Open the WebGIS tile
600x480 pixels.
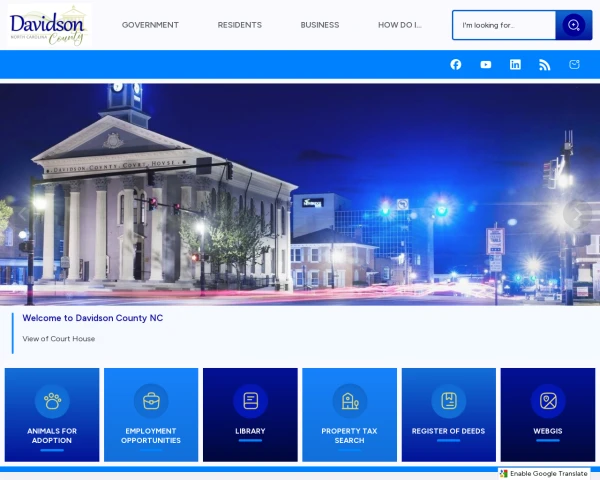(548, 415)
